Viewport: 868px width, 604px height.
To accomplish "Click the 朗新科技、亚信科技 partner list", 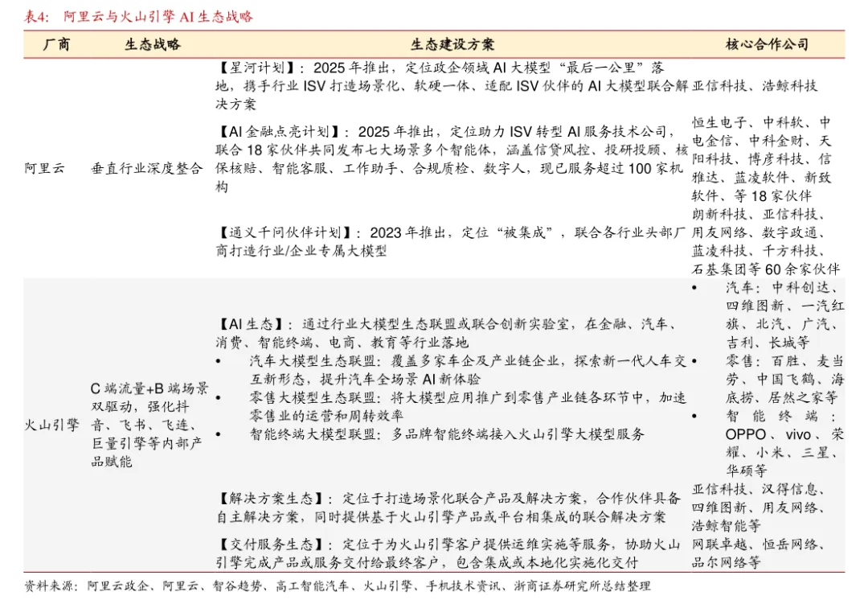I will pos(766,241).
